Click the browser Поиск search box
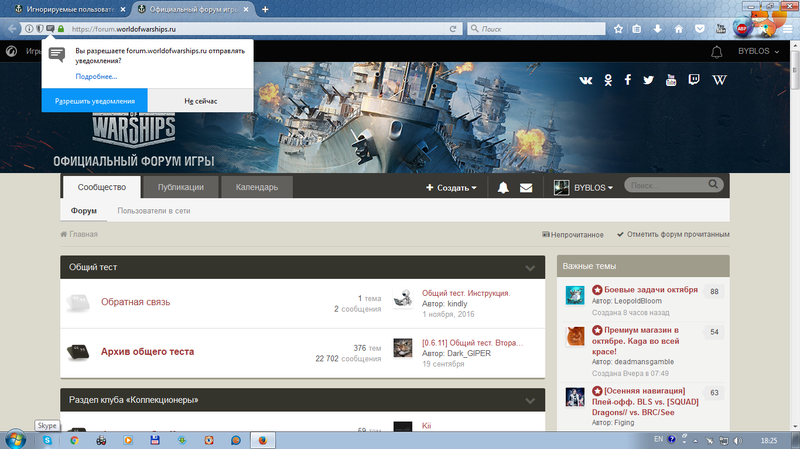 tap(536, 29)
